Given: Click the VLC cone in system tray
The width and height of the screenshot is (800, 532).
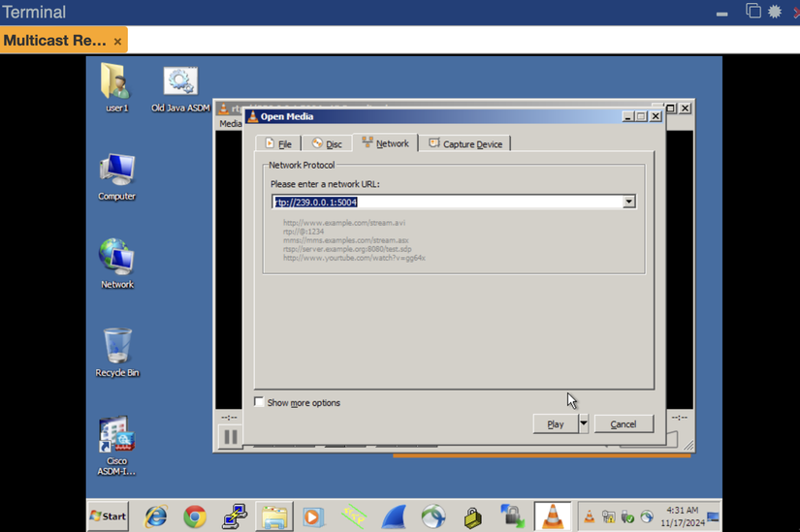Looking at the screenshot, I should [590, 516].
